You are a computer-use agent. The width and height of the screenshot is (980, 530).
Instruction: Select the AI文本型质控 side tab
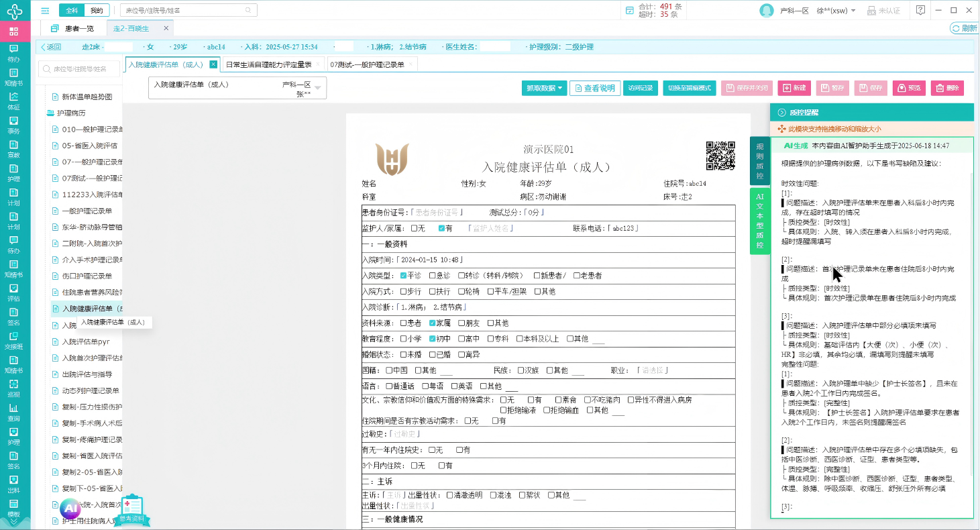(760, 221)
